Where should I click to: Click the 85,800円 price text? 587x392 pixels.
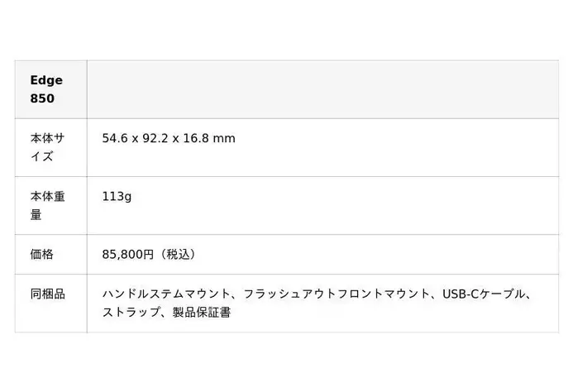click(127, 255)
